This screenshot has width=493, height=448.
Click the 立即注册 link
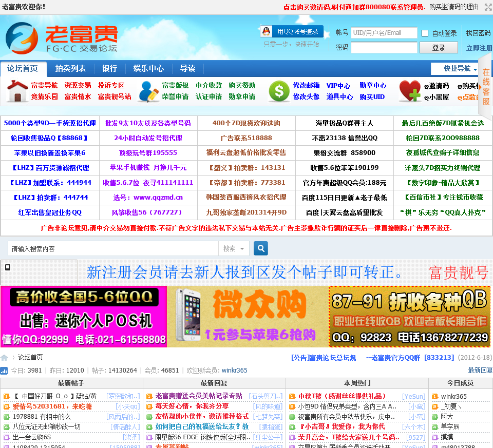(479, 48)
